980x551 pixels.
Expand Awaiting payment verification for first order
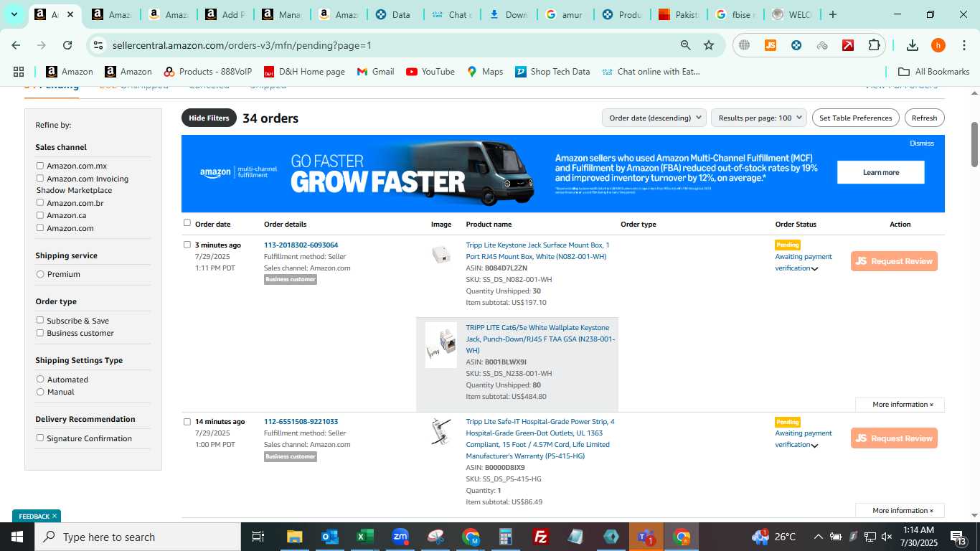[814, 269]
